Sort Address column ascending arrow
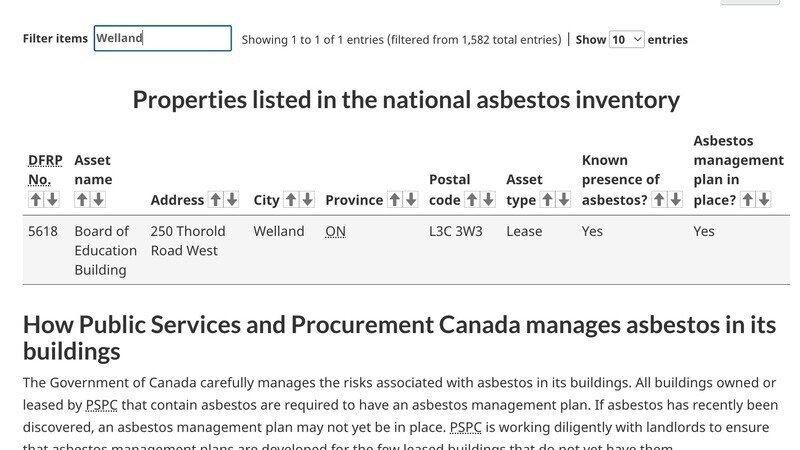The image size is (800, 450). click(216, 199)
